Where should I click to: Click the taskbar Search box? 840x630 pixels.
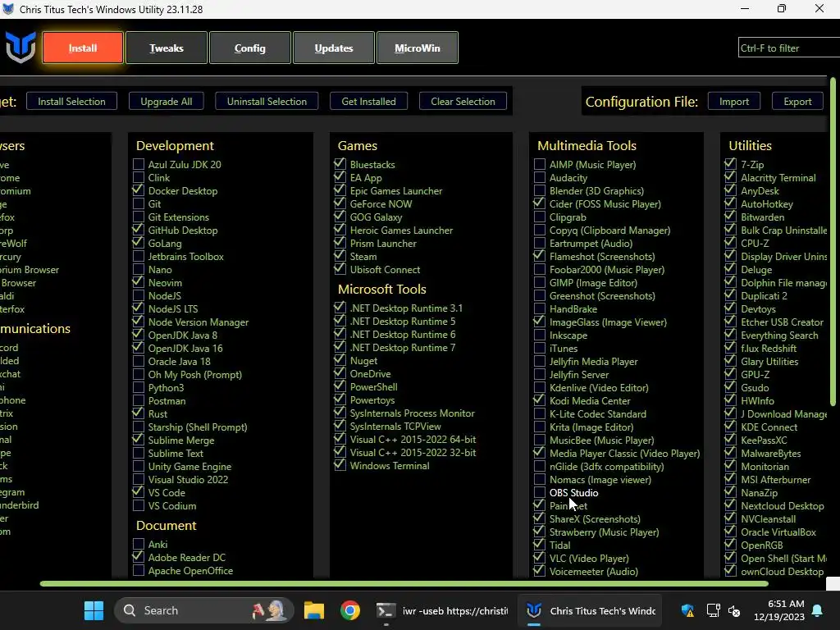coord(204,610)
